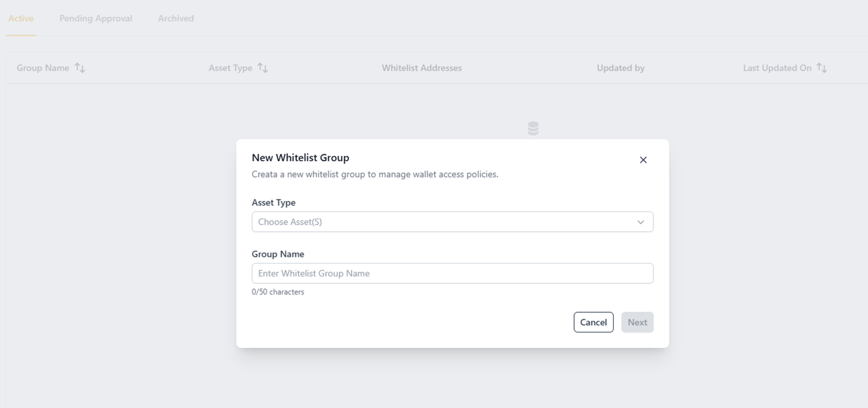This screenshot has width=868, height=408.
Task: Click the empty-state database stack icon
Action: click(x=533, y=128)
